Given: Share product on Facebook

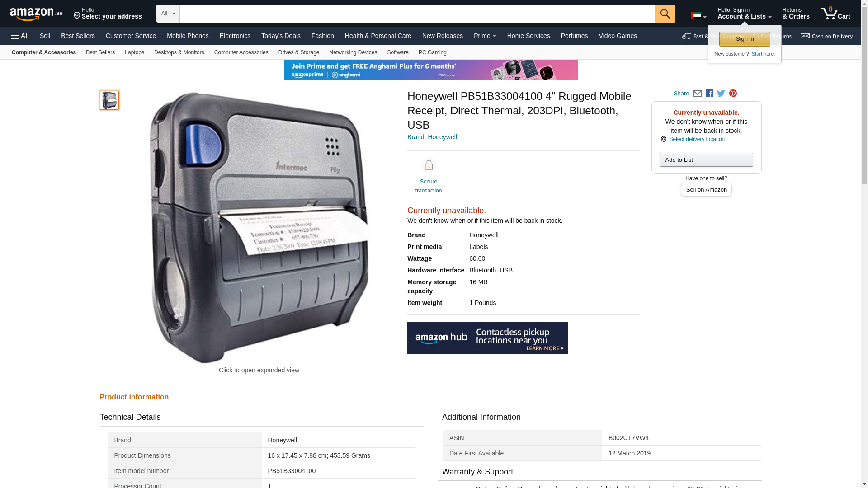Looking at the screenshot, I should pos(709,94).
